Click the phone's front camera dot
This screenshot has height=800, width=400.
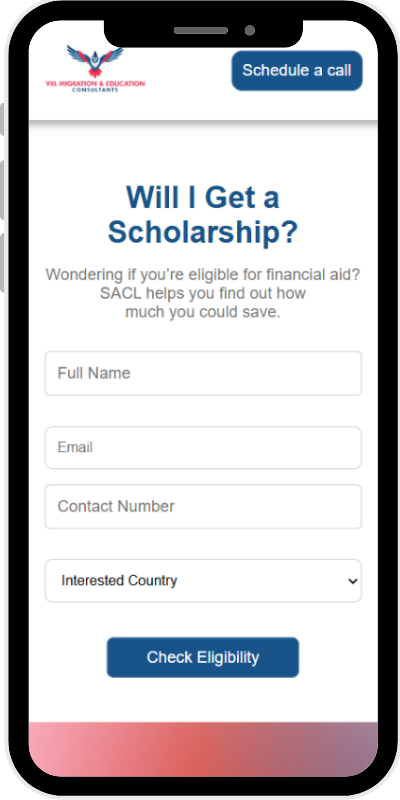tap(249, 31)
